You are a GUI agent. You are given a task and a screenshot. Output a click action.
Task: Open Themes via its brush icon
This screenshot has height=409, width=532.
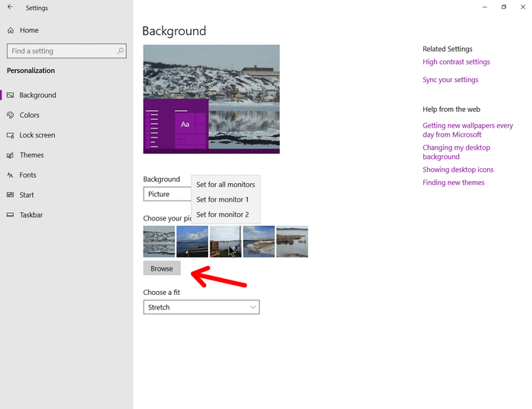pyautogui.click(x=11, y=155)
